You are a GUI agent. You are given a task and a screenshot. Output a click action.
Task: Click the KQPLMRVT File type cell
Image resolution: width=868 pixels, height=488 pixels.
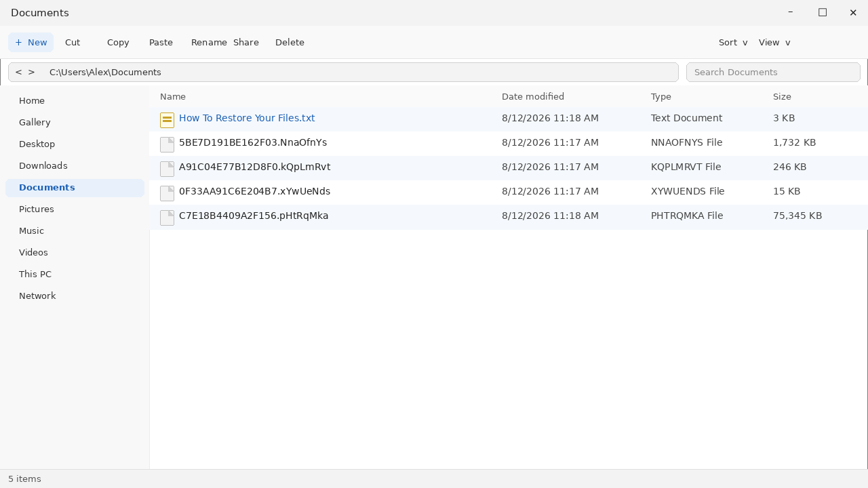pos(686,167)
